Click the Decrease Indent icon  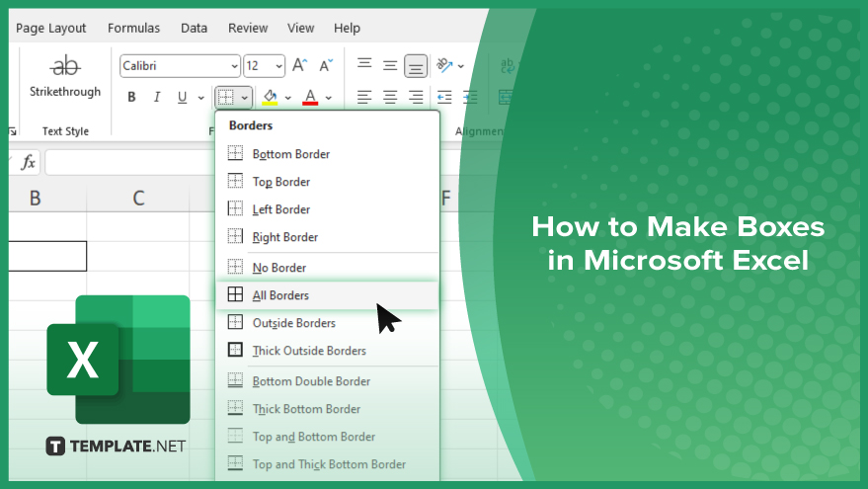point(444,98)
